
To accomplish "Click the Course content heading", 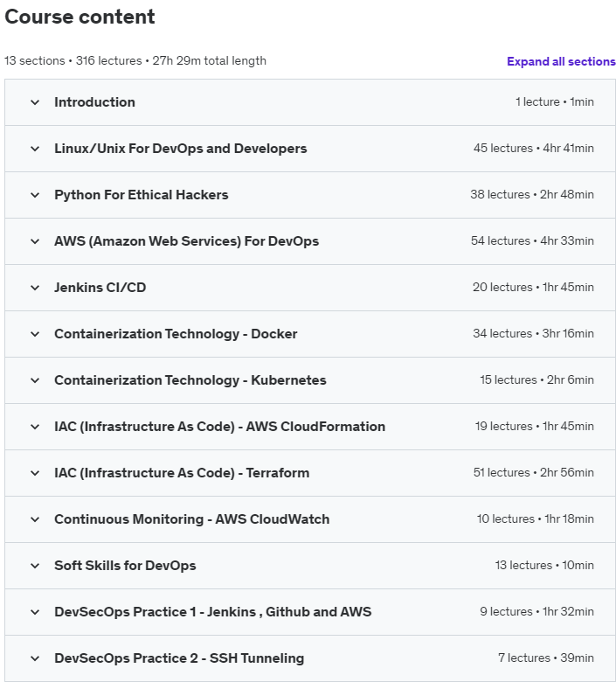I will [x=80, y=17].
